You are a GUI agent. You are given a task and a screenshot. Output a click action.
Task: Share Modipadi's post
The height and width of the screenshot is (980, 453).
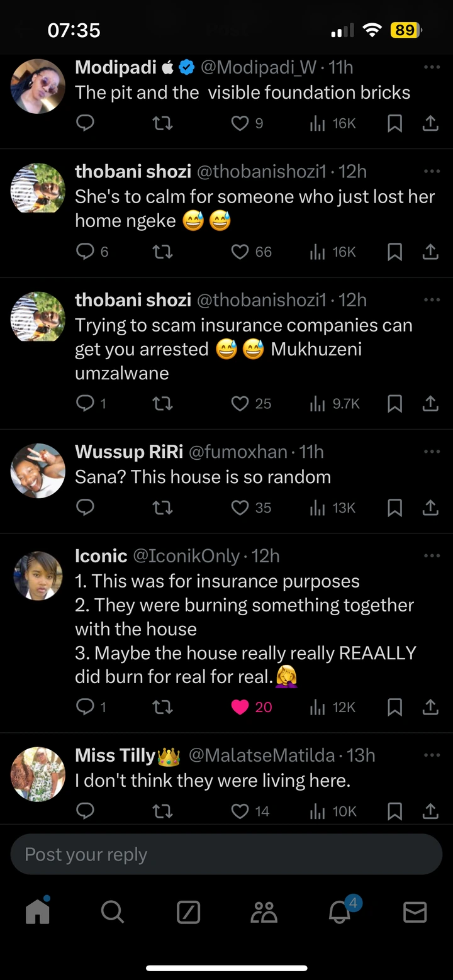[x=430, y=123]
